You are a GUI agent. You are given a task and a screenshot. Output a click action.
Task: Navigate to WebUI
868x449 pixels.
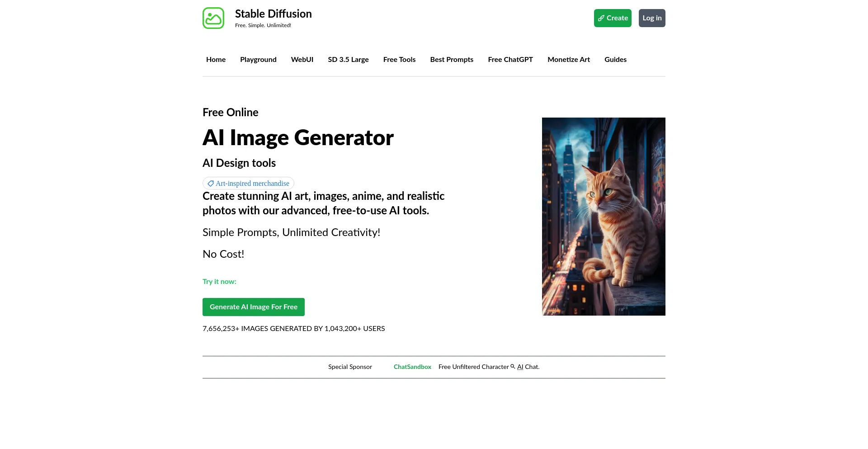(x=302, y=59)
